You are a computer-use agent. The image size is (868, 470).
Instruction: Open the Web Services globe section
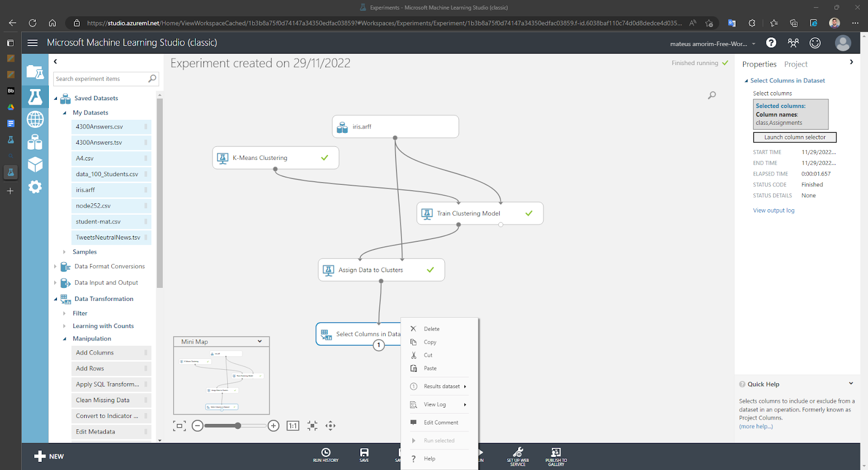click(x=35, y=119)
